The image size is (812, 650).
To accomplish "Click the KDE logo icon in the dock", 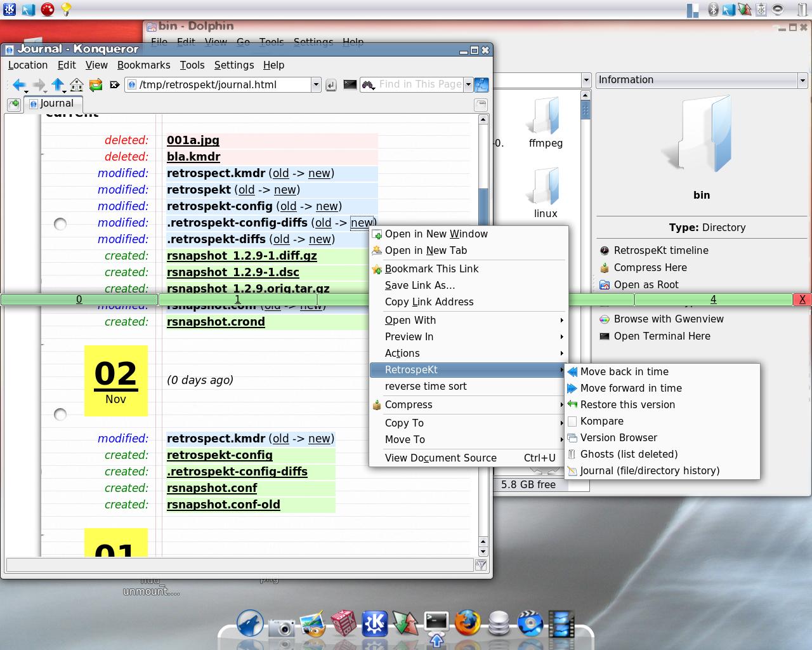I will tap(374, 623).
